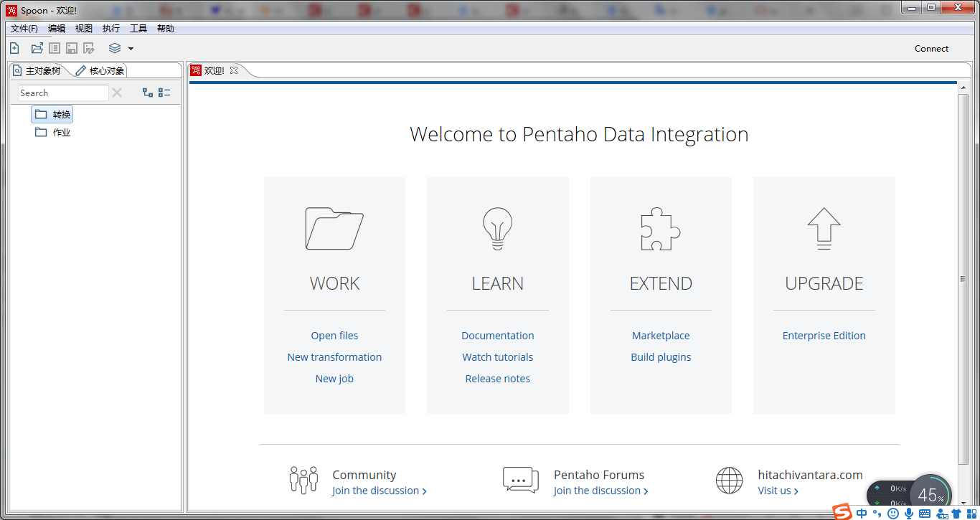Click the hitachivantara.com globe icon
This screenshot has height=520, width=980.
point(729,481)
